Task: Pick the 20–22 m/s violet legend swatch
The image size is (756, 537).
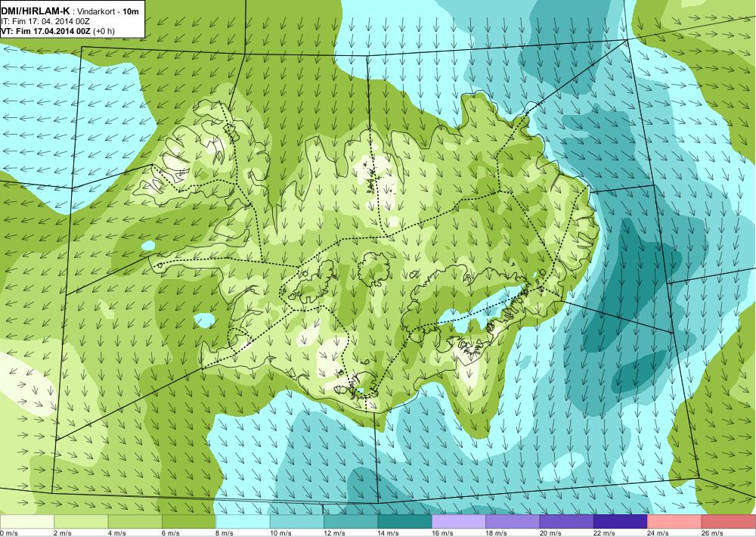Action: [x=567, y=522]
